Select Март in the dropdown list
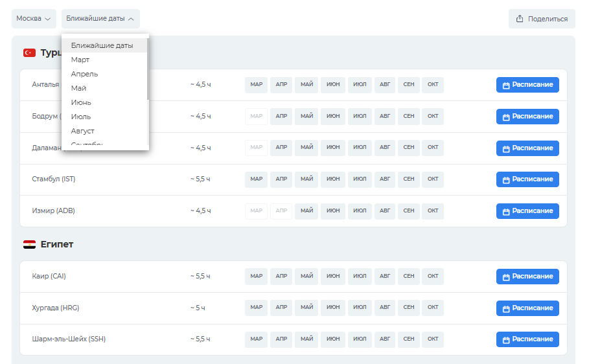The width and height of the screenshot is (589, 364). 104,60
